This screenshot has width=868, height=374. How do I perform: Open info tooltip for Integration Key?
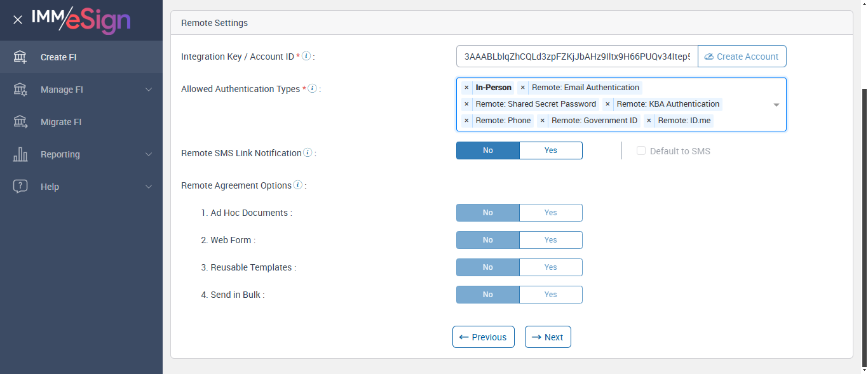tap(306, 57)
